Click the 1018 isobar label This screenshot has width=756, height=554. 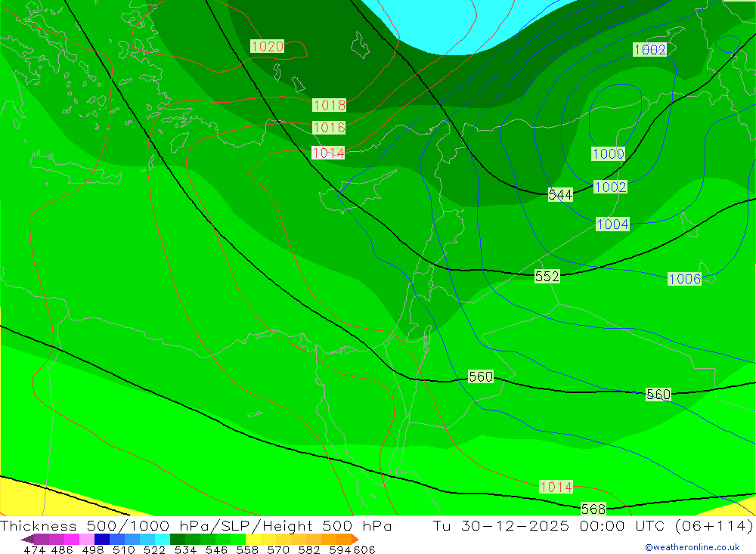pos(330,105)
